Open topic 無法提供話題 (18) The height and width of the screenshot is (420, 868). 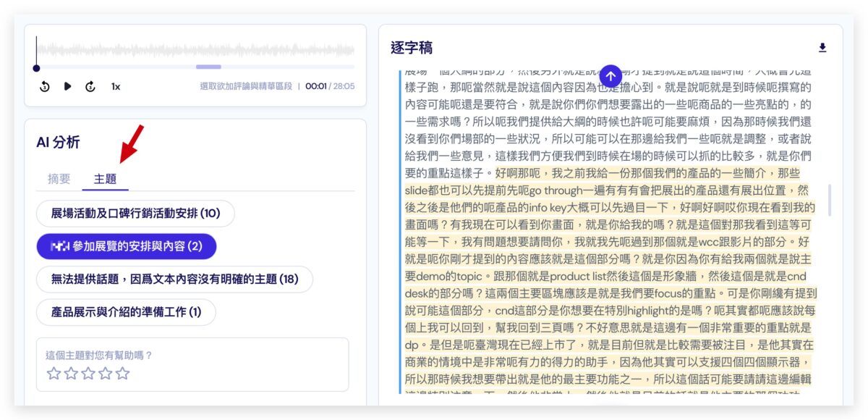pos(174,279)
